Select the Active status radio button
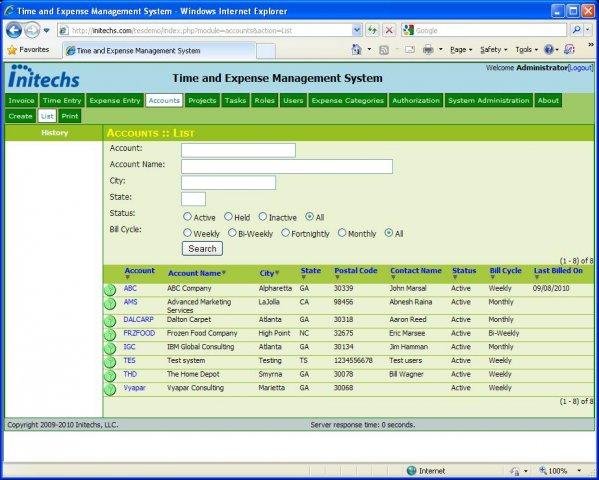The width and height of the screenshot is (599, 480). click(x=187, y=217)
